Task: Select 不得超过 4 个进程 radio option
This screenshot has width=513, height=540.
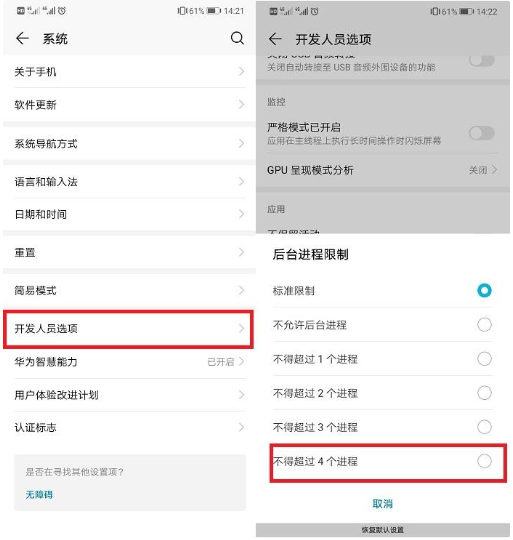Action: tap(484, 461)
